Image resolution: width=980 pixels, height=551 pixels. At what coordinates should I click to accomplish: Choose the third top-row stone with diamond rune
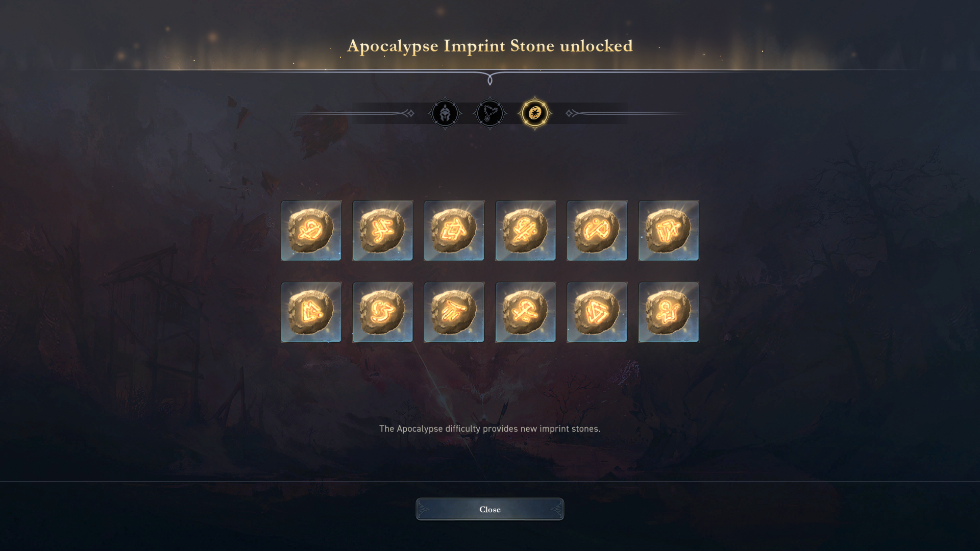[454, 231]
